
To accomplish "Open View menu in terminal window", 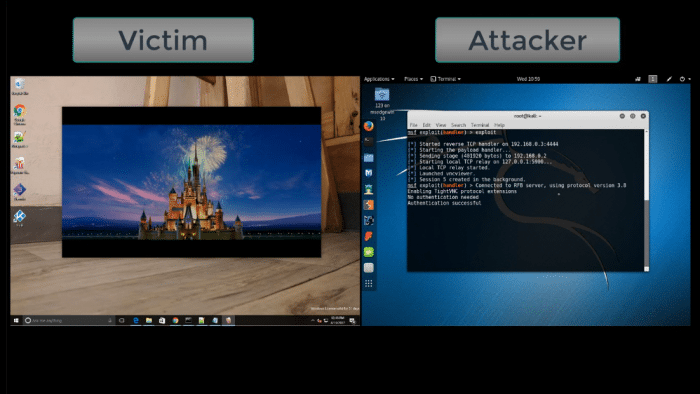I will point(441,125).
